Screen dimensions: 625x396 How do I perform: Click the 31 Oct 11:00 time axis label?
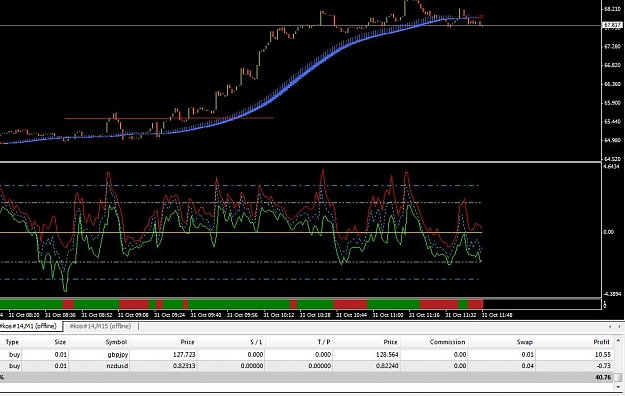pyautogui.click(x=388, y=315)
